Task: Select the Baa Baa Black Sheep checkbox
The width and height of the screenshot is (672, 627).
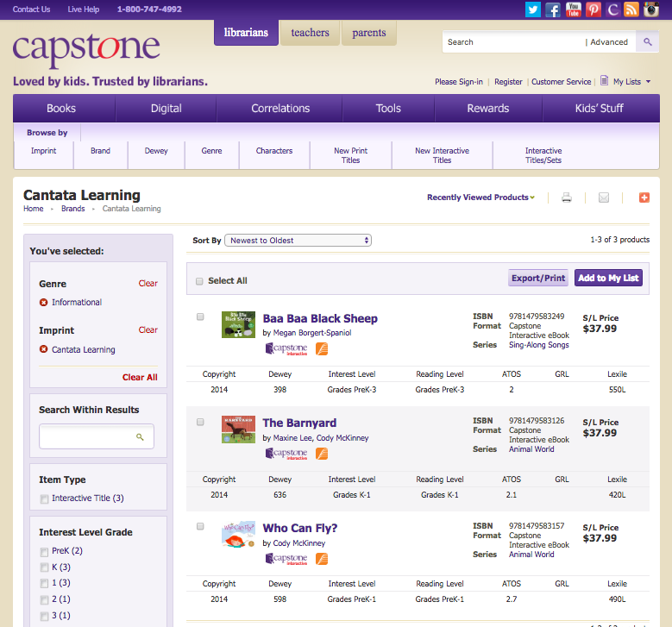Action: click(x=200, y=317)
